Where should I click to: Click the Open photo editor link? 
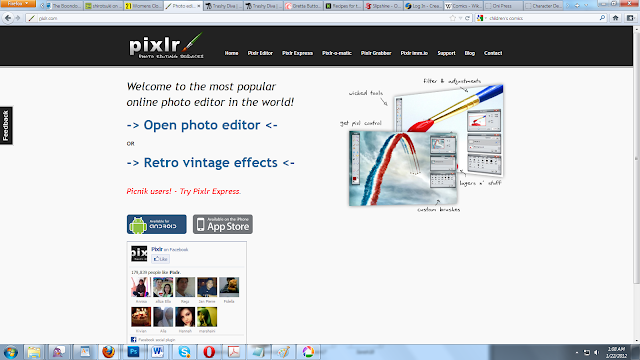pos(202,125)
